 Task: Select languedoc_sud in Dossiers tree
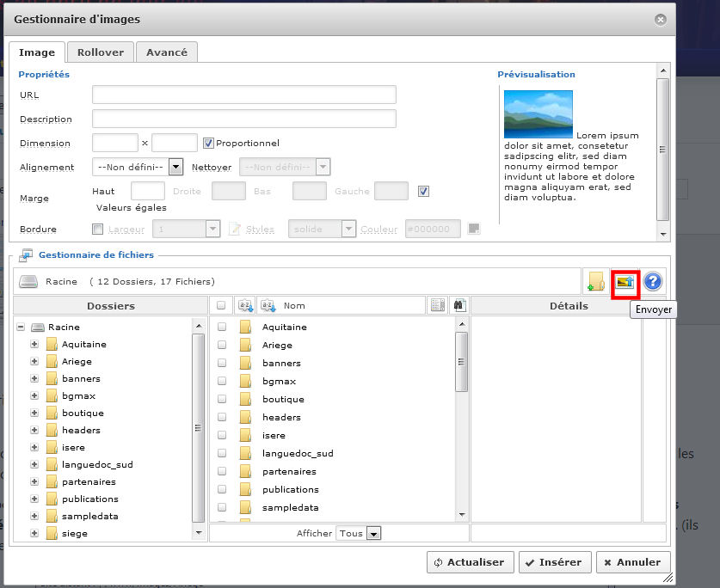click(97, 464)
